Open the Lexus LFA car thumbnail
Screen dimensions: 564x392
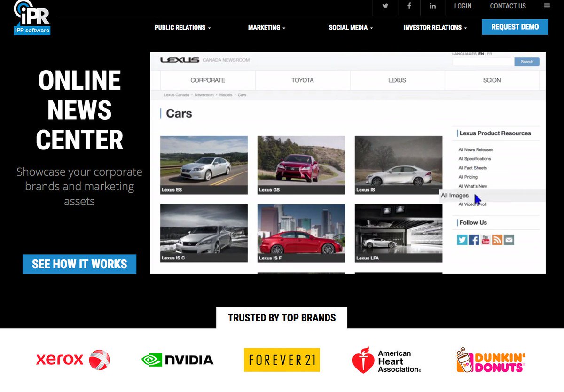tap(399, 233)
